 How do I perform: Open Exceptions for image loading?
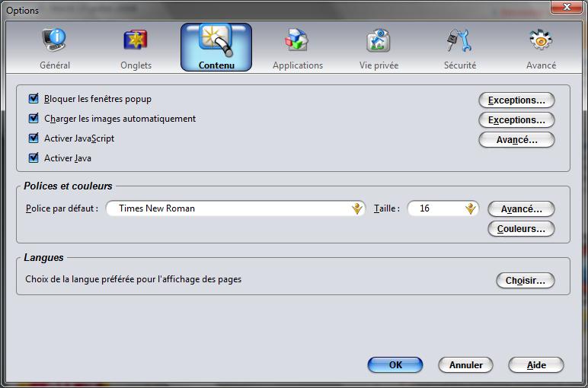(516, 120)
